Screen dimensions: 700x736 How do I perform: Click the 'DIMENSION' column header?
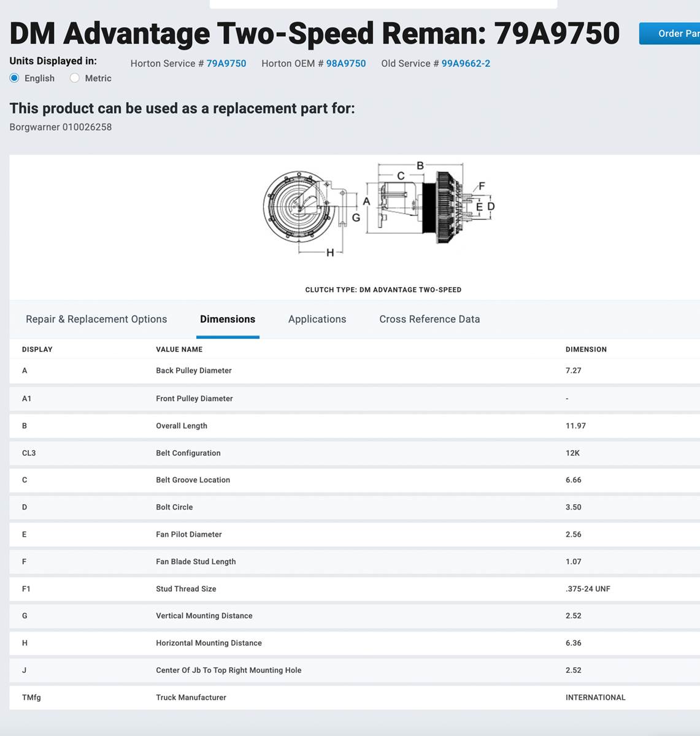(586, 350)
